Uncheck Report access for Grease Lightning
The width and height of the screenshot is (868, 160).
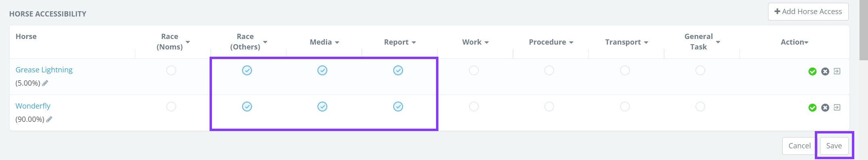click(398, 70)
